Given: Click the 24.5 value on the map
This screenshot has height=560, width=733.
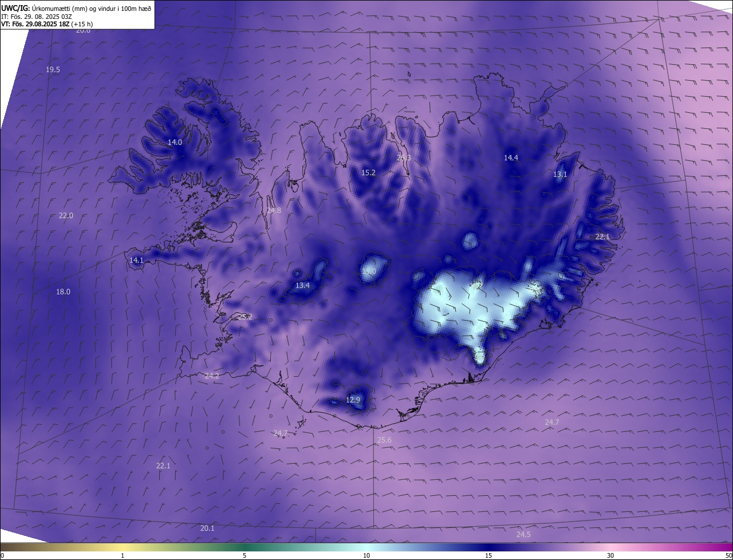Looking at the screenshot, I should (x=523, y=534).
